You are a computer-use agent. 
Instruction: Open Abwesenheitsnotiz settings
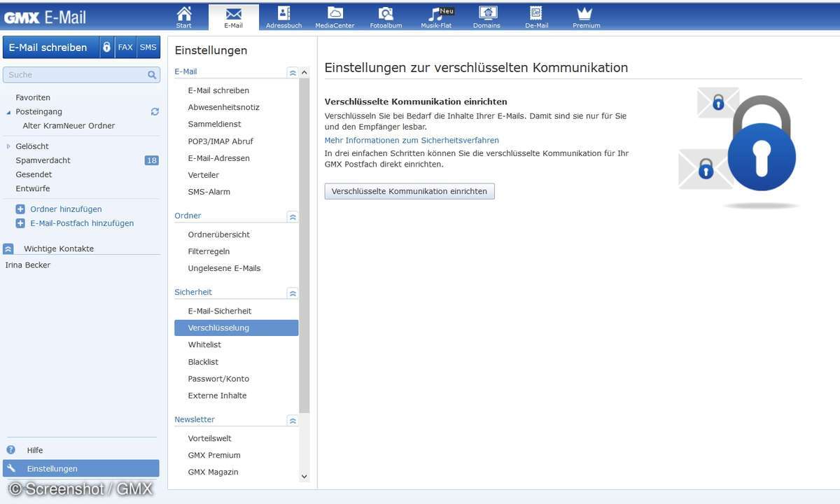coord(223,107)
